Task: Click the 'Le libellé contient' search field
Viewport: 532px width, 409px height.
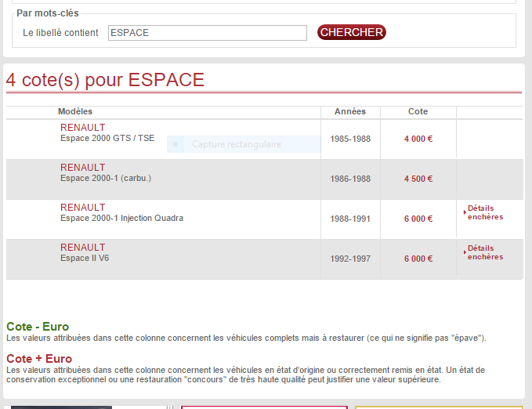Action: [x=207, y=33]
